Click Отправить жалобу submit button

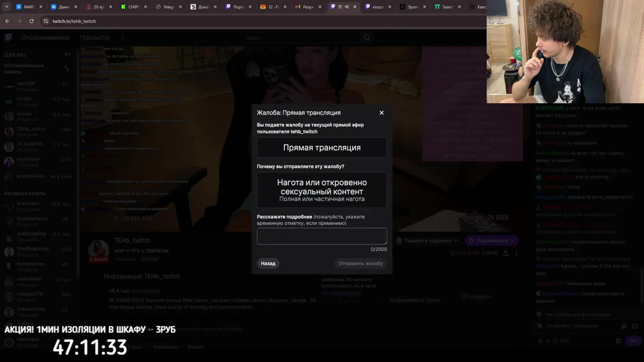[x=361, y=263]
